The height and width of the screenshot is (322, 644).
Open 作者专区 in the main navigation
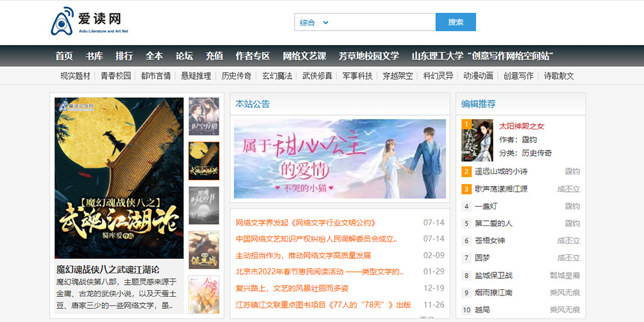(x=252, y=56)
